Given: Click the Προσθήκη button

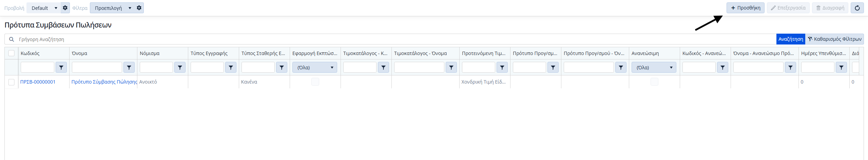Looking at the screenshot, I should [x=745, y=8].
